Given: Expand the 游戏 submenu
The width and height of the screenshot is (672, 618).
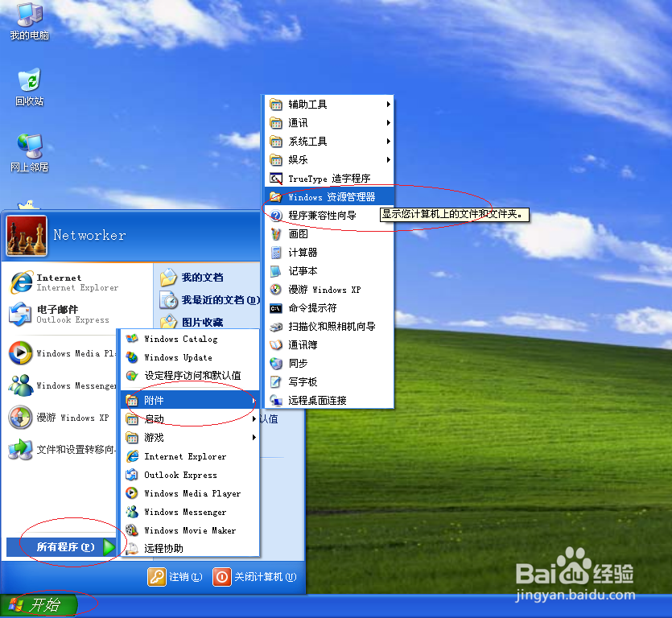Looking at the screenshot, I should pyautogui.click(x=190, y=437).
